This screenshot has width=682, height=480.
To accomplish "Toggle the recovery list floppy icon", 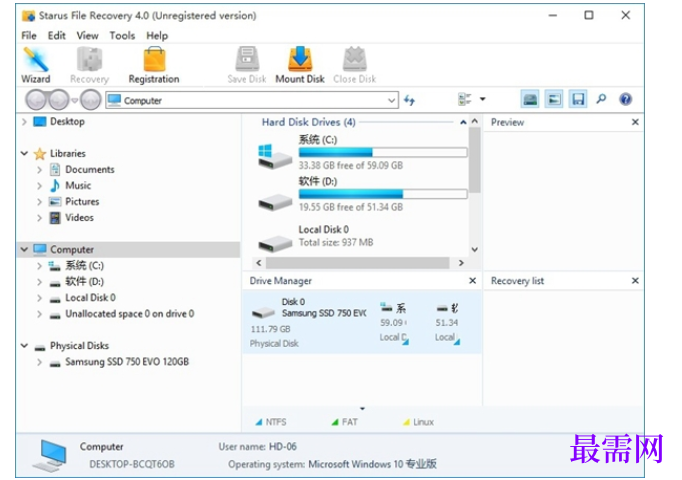I will coord(578,100).
